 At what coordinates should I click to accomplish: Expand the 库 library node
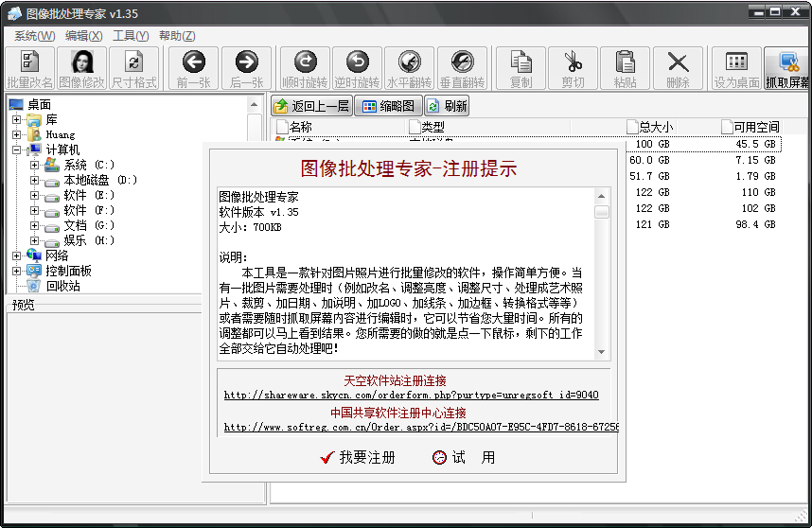point(17,119)
